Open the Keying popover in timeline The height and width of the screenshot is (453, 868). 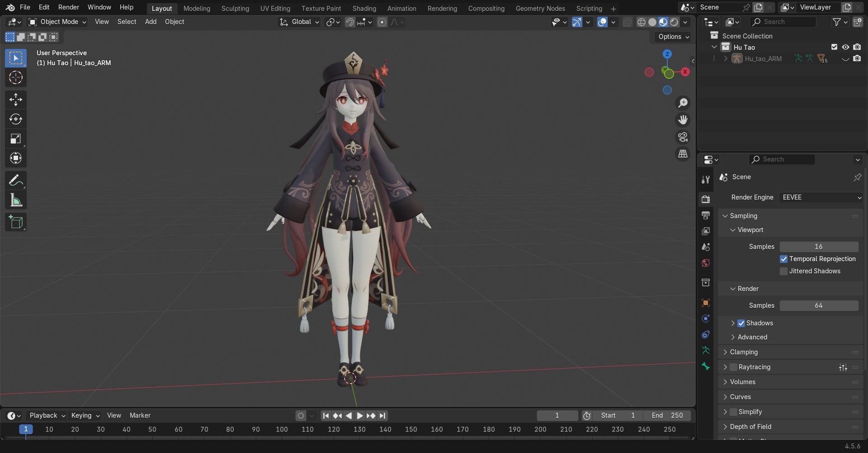(x=85, y=416)
